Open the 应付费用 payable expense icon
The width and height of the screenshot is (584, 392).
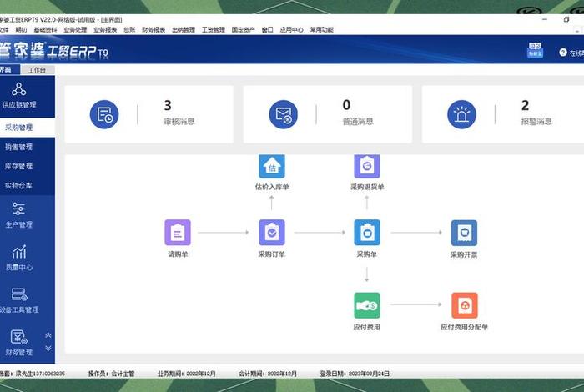coord(367,305)
